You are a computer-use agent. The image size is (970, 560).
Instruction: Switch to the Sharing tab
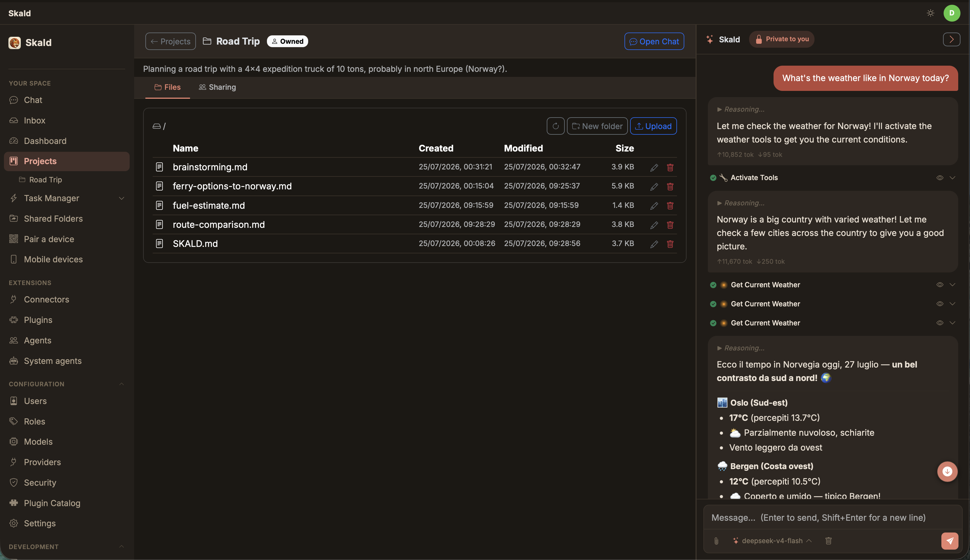point(218,87)
